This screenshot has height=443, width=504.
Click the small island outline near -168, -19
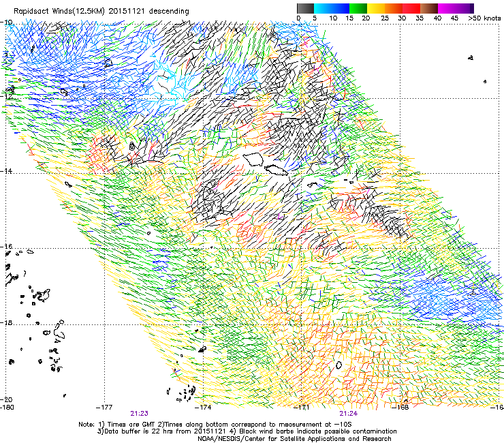[x=338, y=365]
